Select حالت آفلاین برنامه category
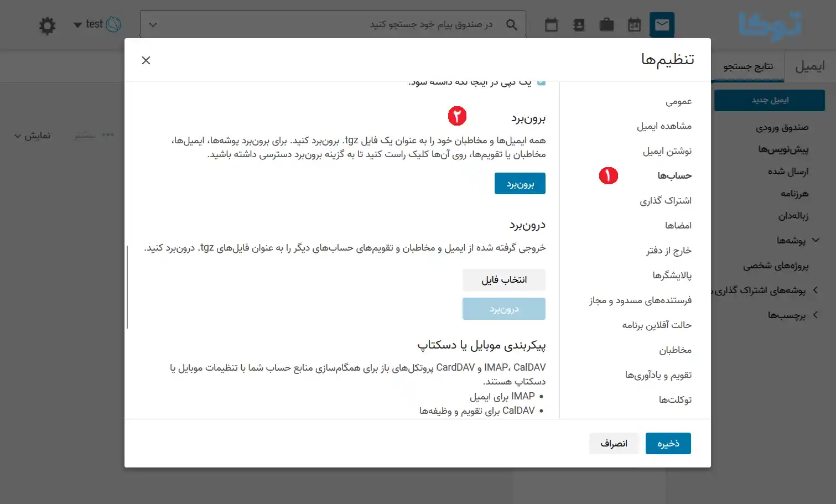Screen dimensions: 836x504 coord(657,325)
